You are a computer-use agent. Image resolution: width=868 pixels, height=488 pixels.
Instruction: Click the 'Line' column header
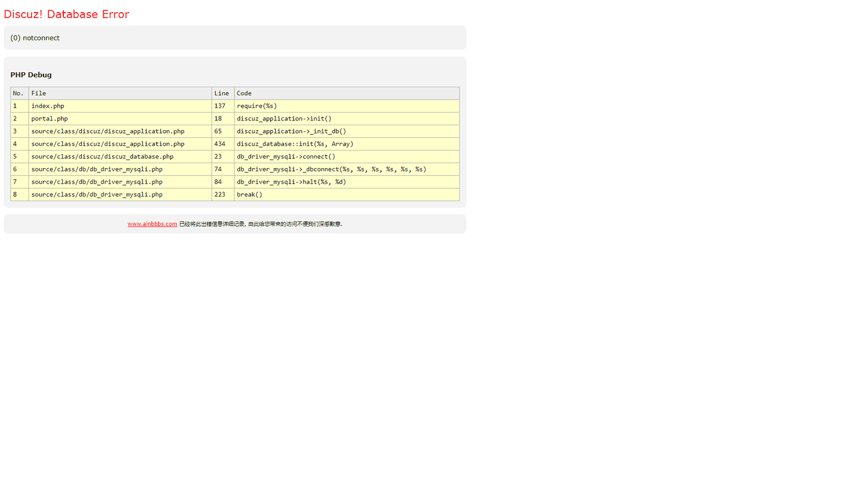[222, 93]
